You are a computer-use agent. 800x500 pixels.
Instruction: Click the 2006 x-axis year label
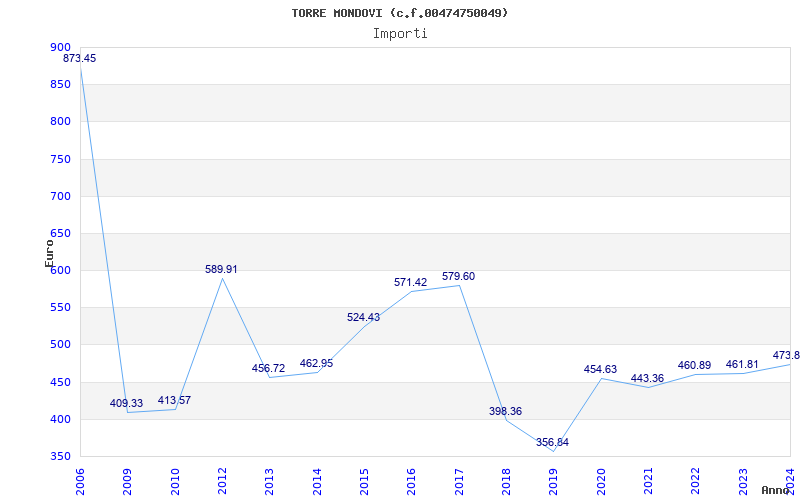80,482
